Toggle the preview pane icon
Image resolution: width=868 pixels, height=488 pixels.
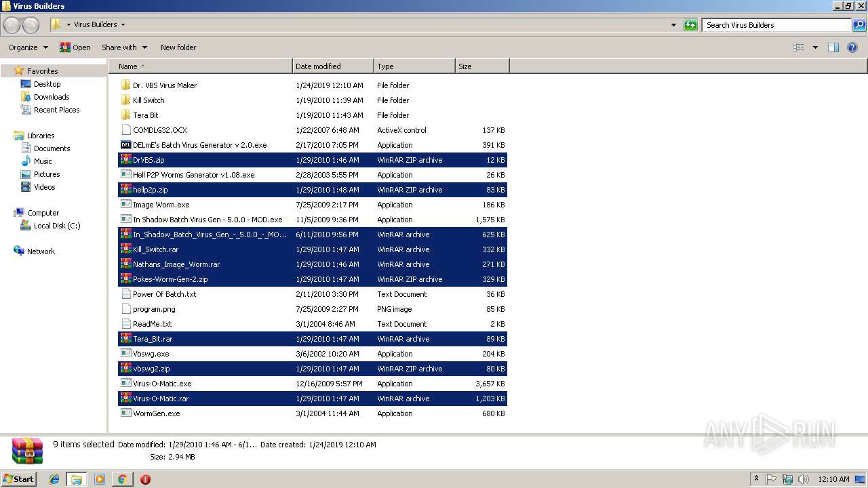[x=833, y=47]
